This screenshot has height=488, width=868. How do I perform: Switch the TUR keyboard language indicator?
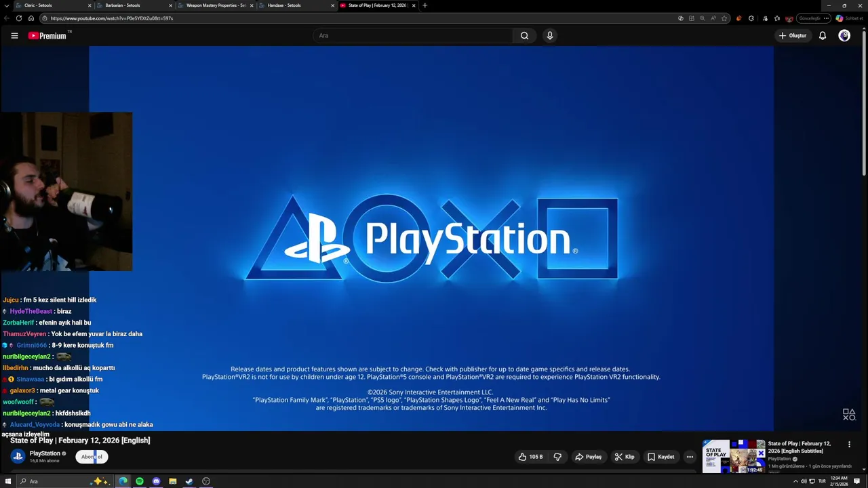click(822, 481)
